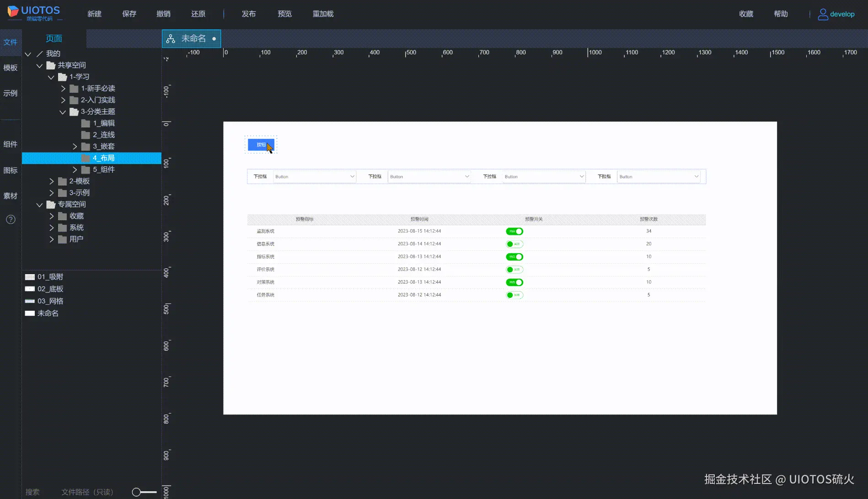Switch to the 文件 sidebar tab
The height and width of the screenshot is (499, 868).
click(11, 42)
